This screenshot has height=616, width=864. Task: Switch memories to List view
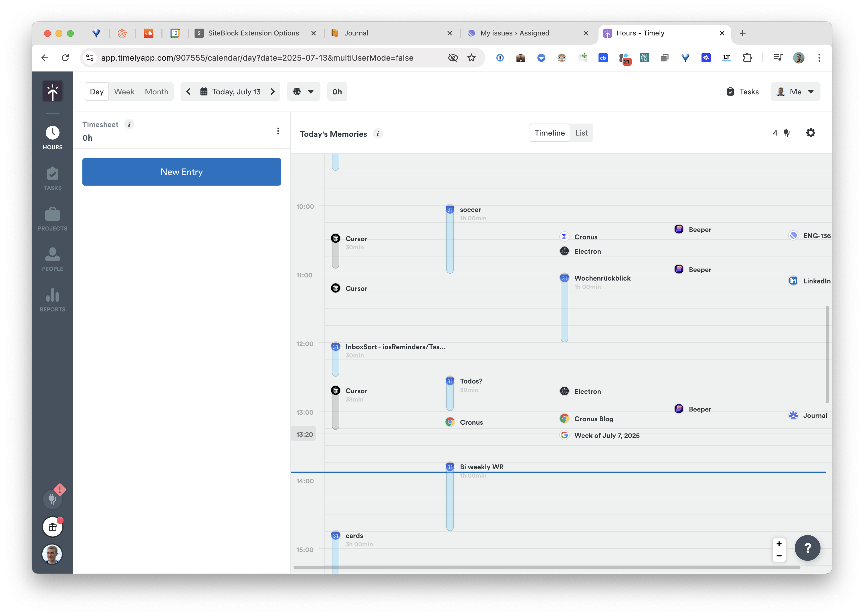coord(581,133)
